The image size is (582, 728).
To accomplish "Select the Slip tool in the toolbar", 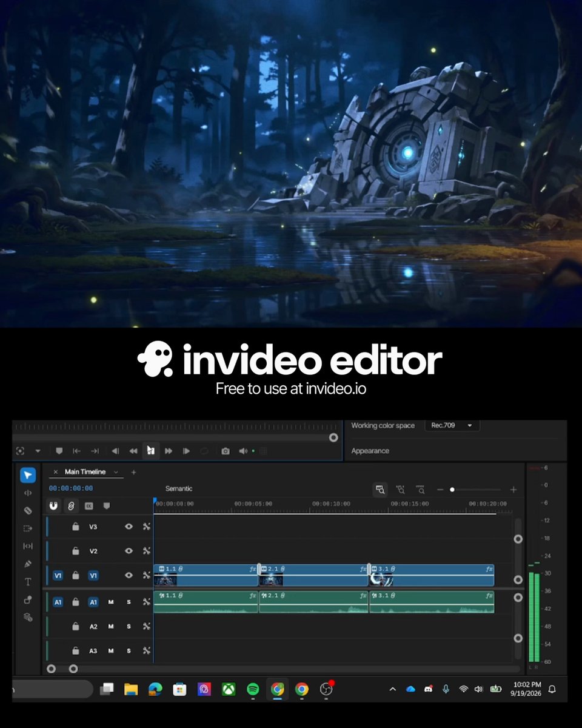I will [x=28, y=546].
